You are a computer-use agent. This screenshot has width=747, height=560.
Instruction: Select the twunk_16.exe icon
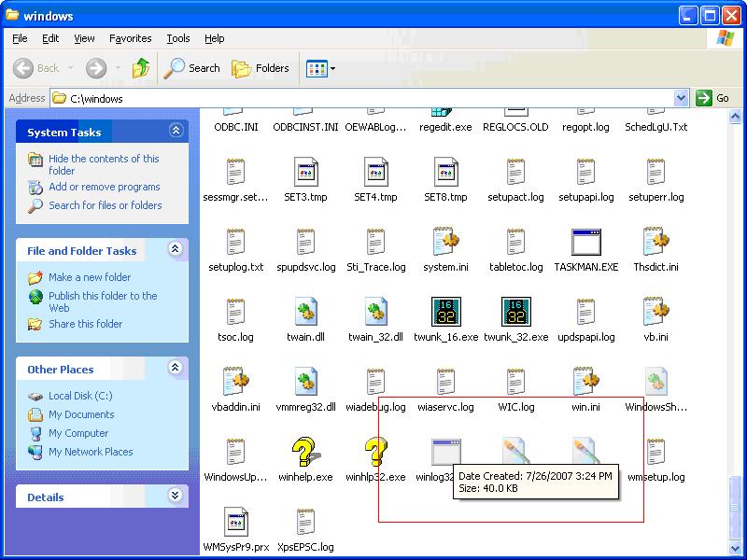[446, 312]
